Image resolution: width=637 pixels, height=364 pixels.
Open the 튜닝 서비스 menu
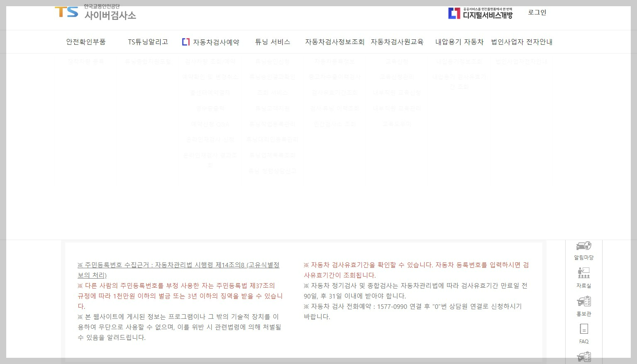point(273,42)
